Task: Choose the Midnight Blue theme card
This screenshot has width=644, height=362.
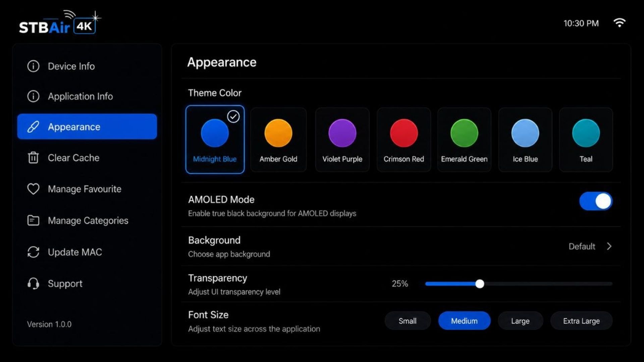Action: pos(215,139)
